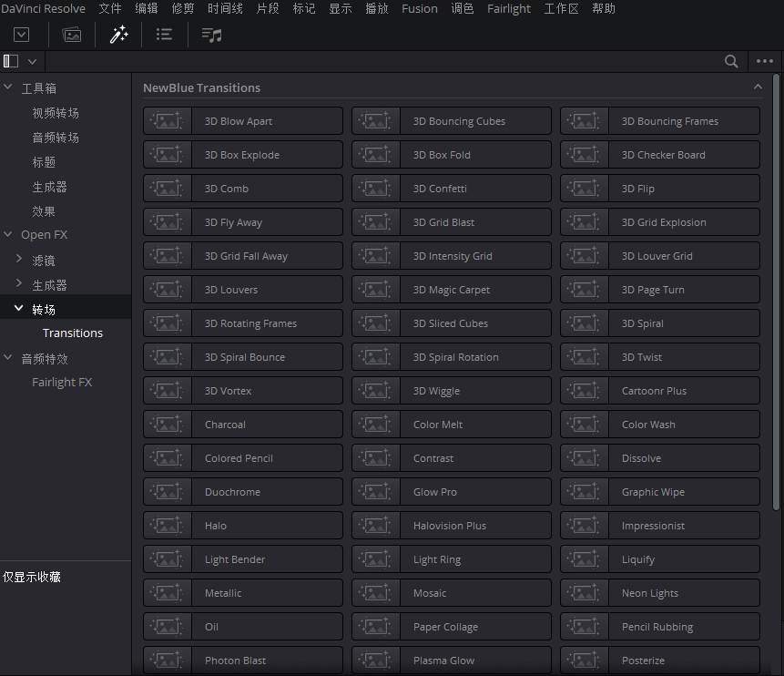Open the 文件 menu

pos(110,8)
